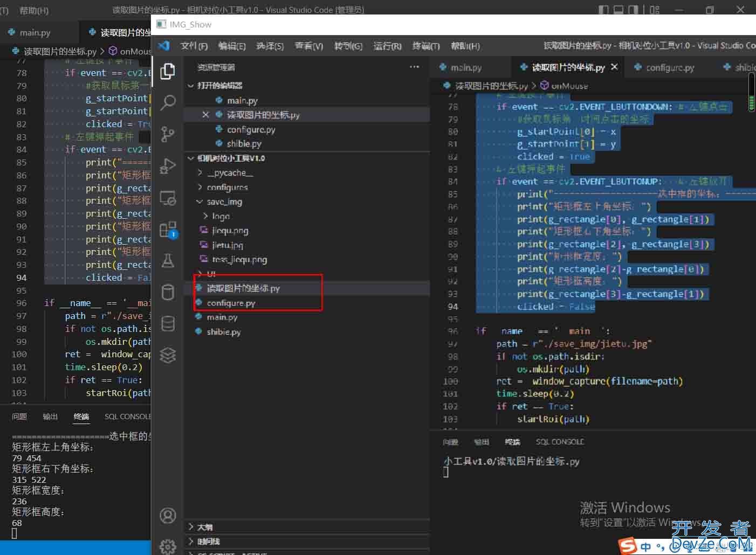756x555 pixels.
Task: Select jiequ.png in the file tree
Action: coord(230,230)
